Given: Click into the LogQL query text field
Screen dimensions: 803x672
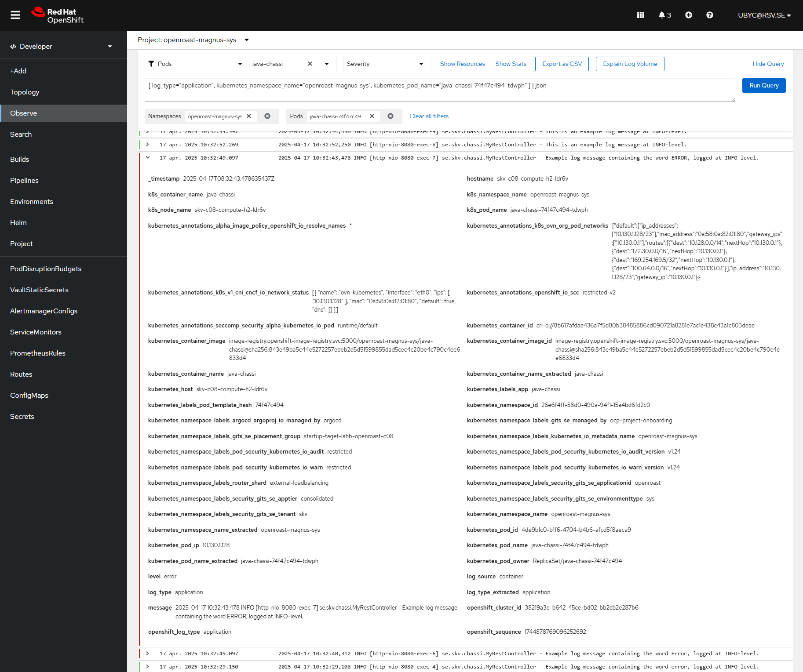Looking at the screenshot, I should coord(440,90).
